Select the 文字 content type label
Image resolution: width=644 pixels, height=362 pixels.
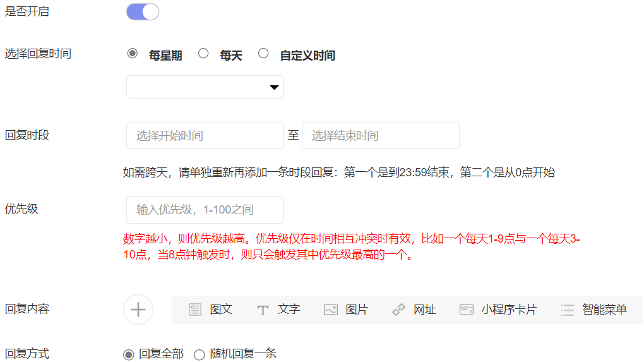pyautogui.click(x=289, y=310)
